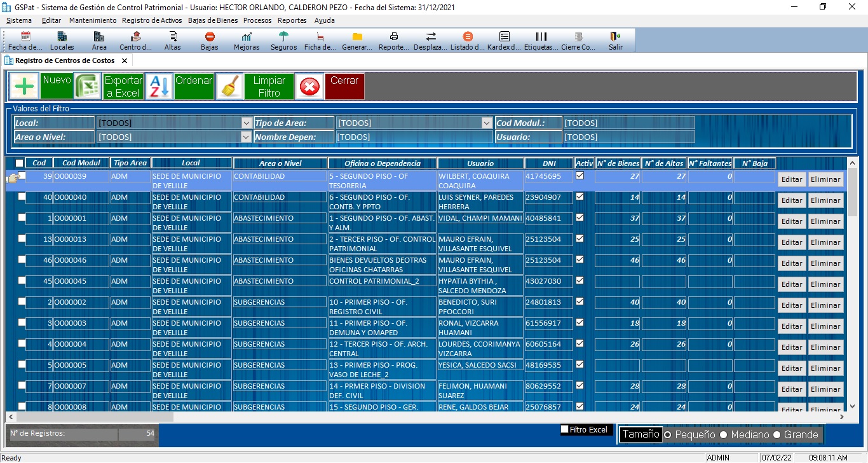868x463 pixels.
Task: Click the Exportar a Excel button
Action: [x=123, y=86]
